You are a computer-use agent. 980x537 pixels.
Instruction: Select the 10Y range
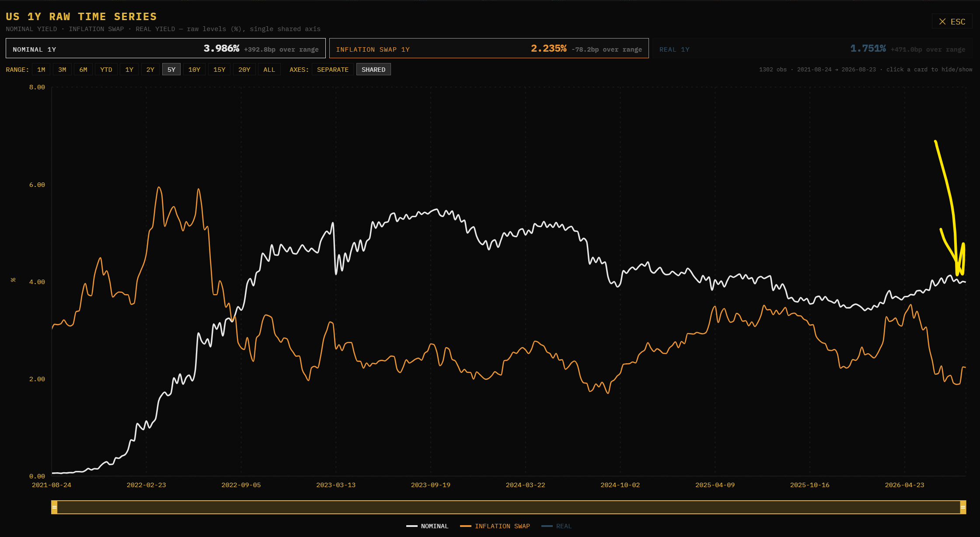pyautogui.click(x=194, y=70)
